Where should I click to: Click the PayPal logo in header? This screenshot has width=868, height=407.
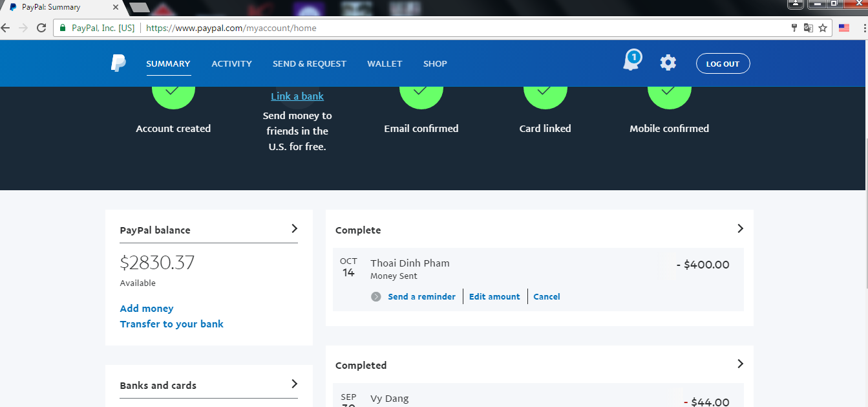pos(118,63)
